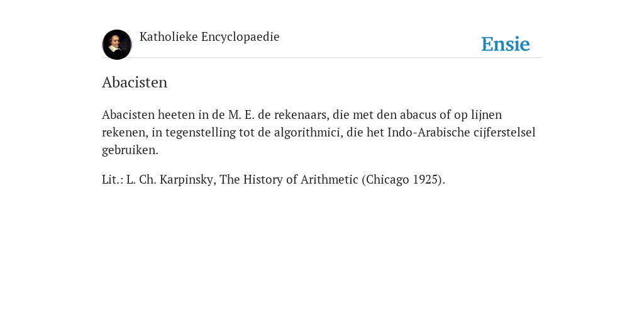
Task: Click the word 'heeten' in the first line
Action: (x=176, y=114)
